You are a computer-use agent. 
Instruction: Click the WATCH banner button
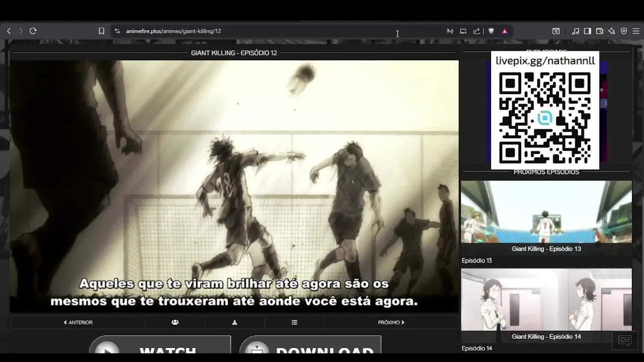pyautogui.click(x=160, y=345)
